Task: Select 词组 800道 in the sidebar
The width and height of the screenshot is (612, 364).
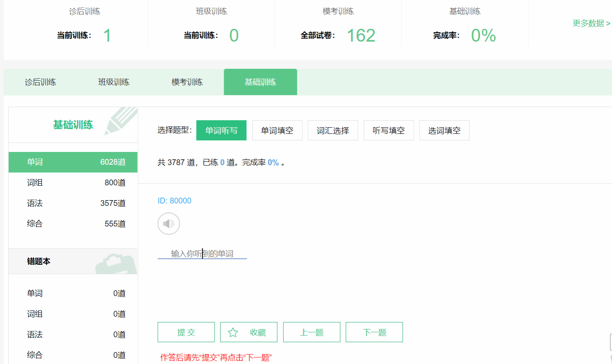Action: [73, 182]
